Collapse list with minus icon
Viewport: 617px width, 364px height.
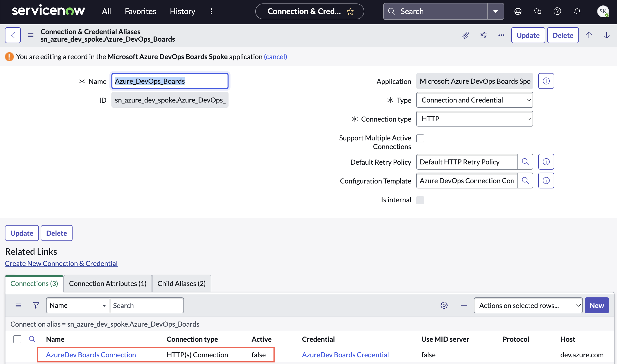(x=464, y=305)
